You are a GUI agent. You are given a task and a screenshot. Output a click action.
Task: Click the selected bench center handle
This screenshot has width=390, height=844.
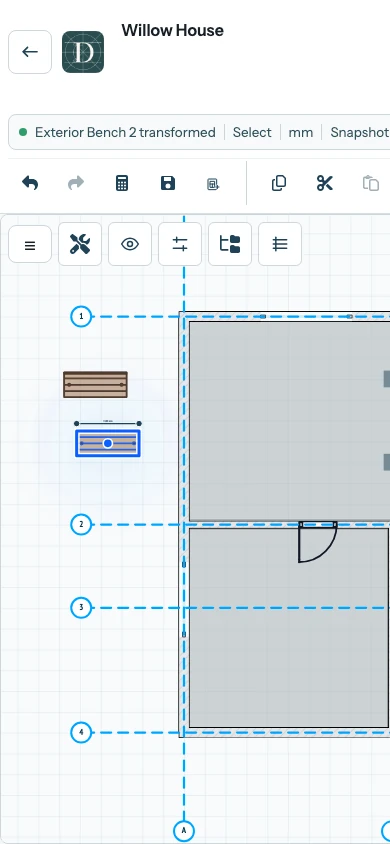108,444
